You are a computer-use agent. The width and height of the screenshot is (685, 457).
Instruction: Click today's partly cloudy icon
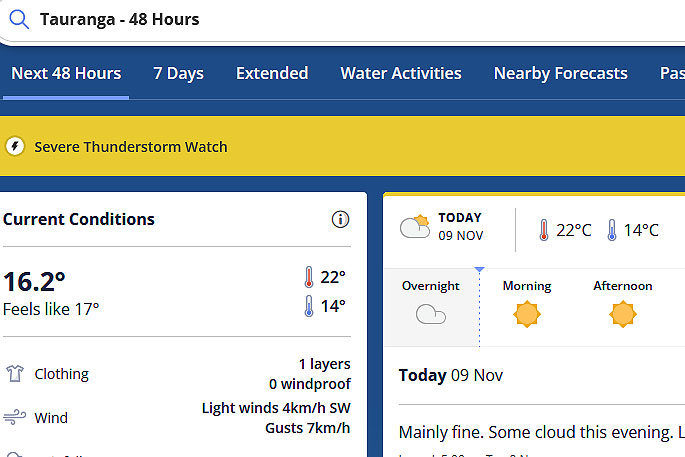point(415,226)
